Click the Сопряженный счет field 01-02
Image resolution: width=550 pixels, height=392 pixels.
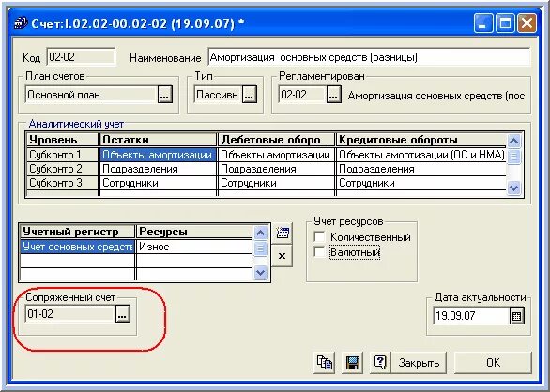point(70,314)
